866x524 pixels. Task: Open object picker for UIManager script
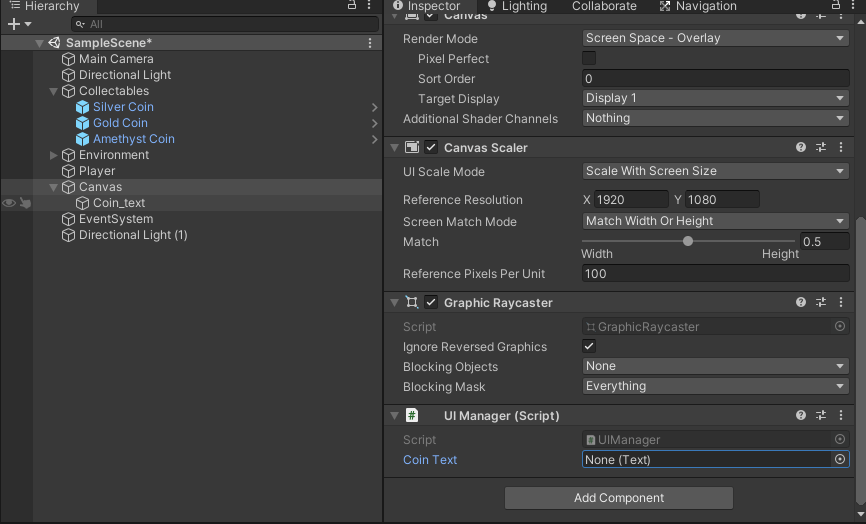pos(839,440)
